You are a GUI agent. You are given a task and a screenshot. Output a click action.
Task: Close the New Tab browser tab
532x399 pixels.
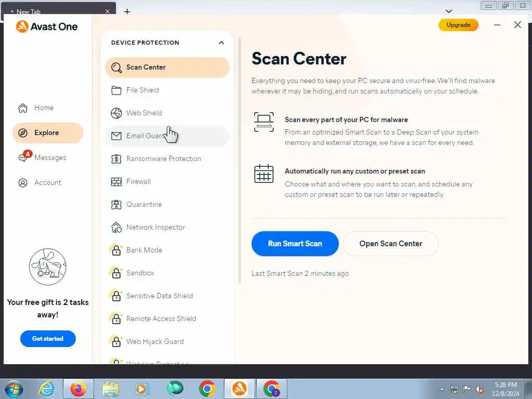(107, 11)
